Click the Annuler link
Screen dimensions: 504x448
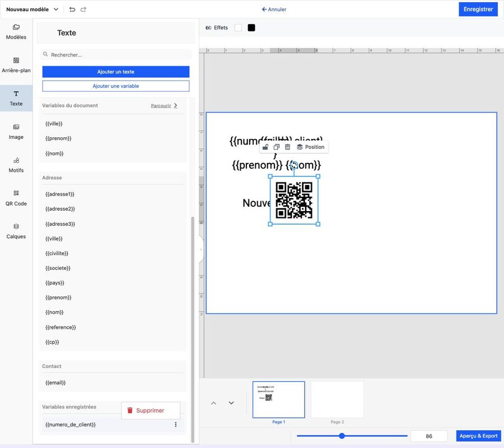click(x=274, y=10)
